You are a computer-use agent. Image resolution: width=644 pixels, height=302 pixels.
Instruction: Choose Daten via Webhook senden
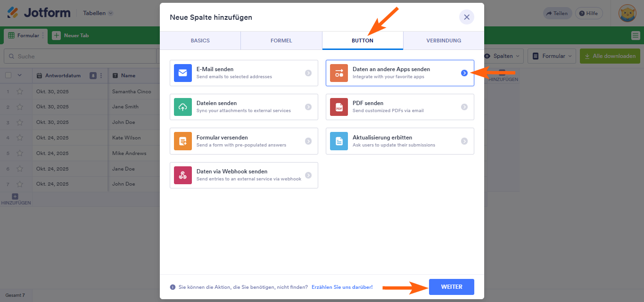point(243,175)
